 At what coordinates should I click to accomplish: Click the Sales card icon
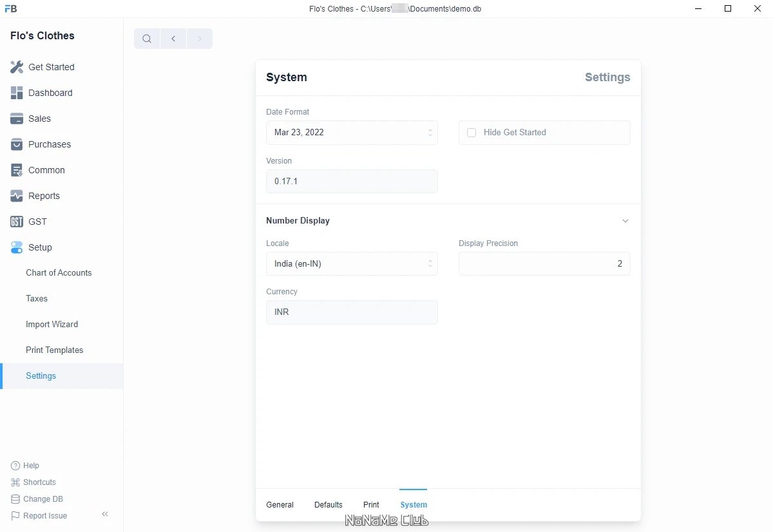[x=17, y=119]
